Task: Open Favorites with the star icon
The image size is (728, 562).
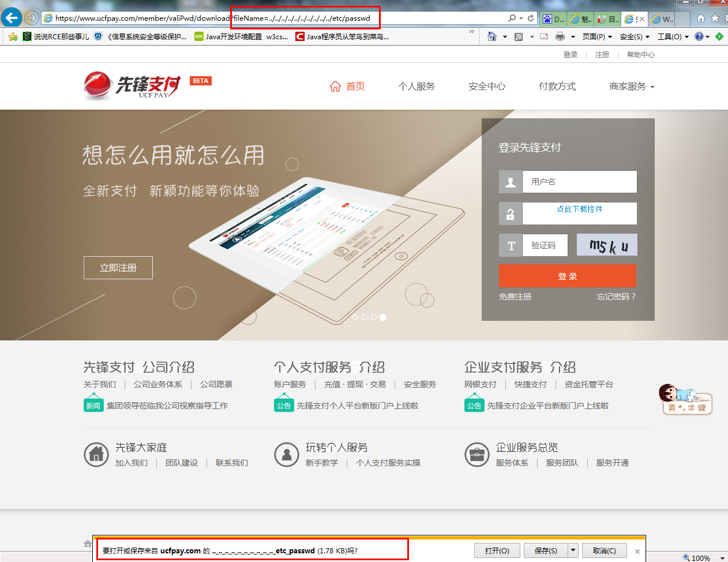Action: point(715,18)
